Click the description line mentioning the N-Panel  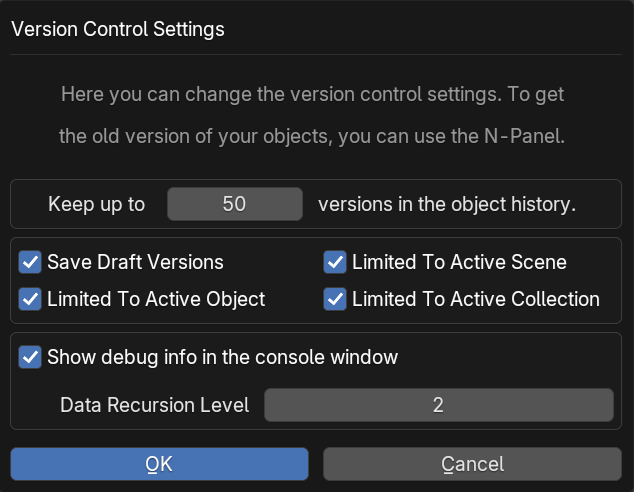[x=312, y=137]
